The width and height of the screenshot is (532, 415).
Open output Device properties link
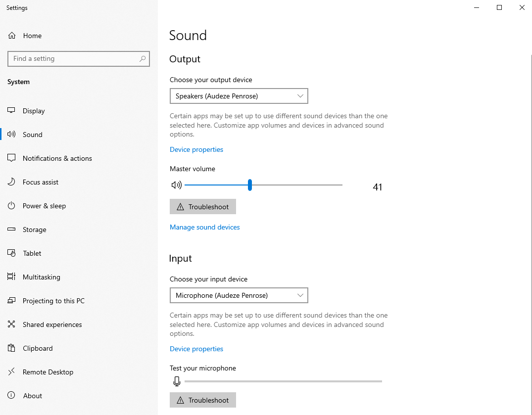(196, 149)
